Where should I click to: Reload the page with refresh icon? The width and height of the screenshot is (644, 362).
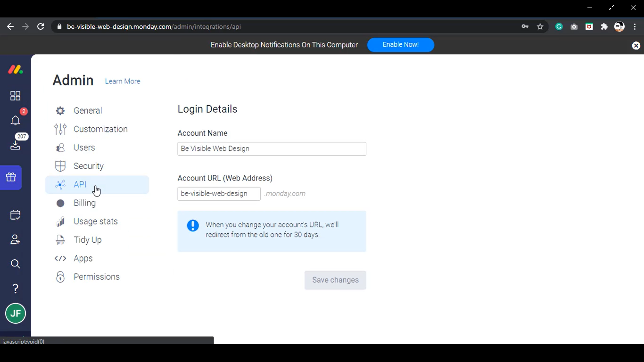coord(41,27)
